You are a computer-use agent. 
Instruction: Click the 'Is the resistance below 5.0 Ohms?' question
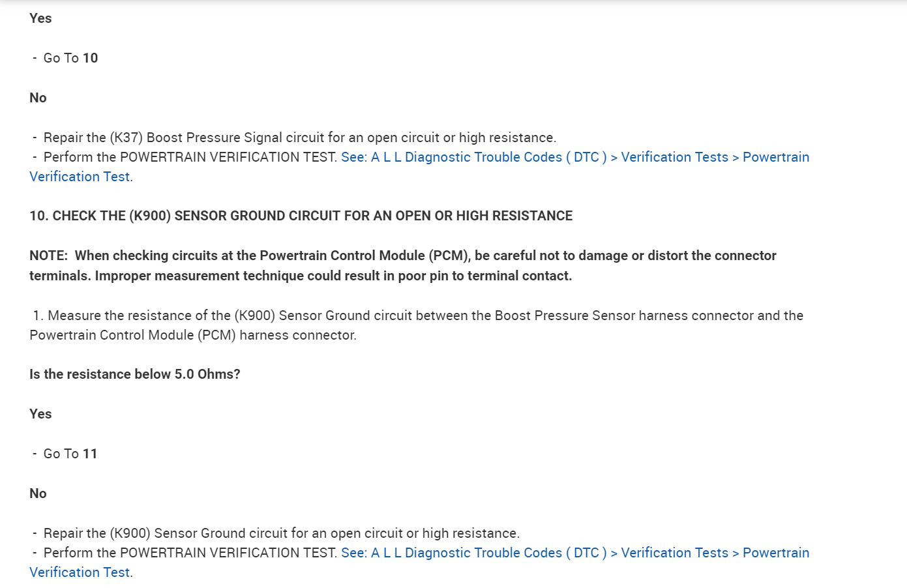pos(134,374)
